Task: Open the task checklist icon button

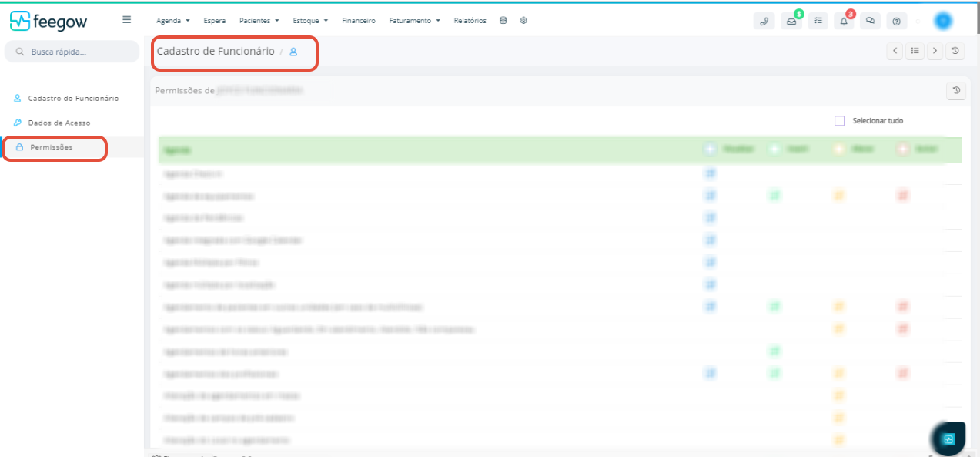Action: [818, 22]
